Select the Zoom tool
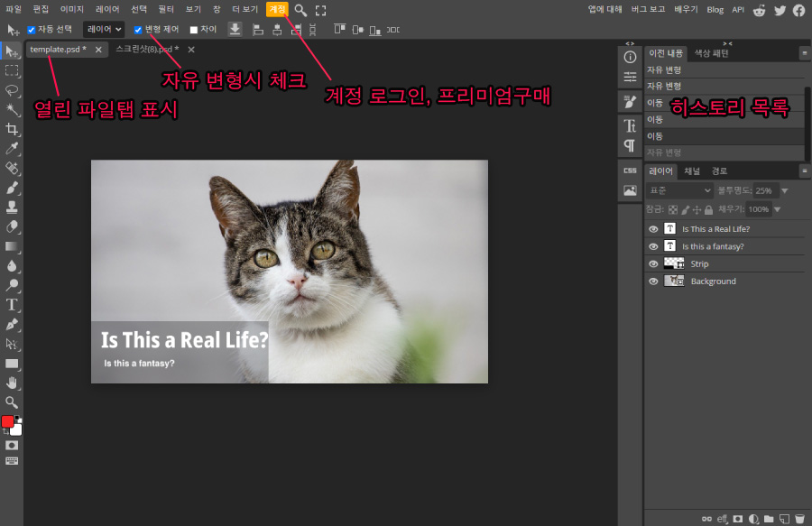 click(x=12, y=403)
